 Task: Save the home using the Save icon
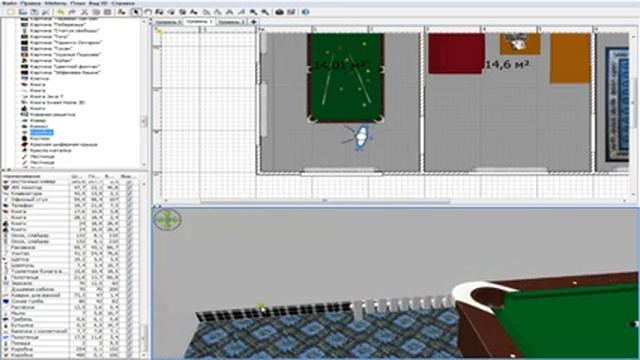pyautogui.click(x=34, y=12)
